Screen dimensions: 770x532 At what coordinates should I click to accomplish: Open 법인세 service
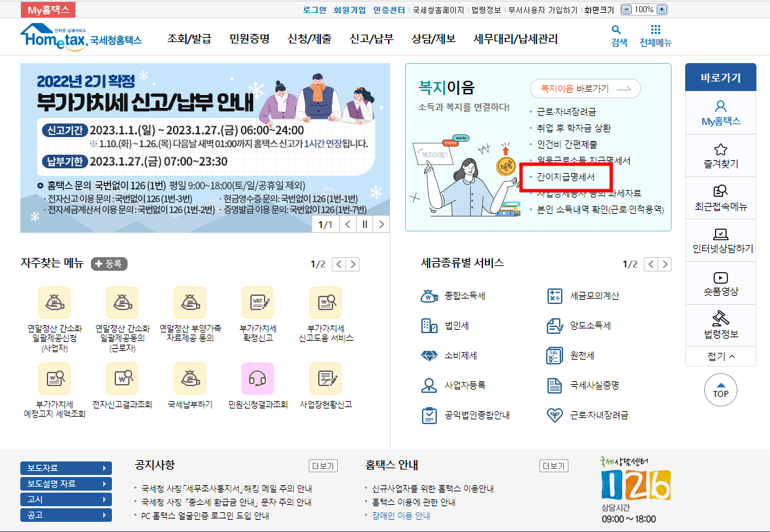445,326
